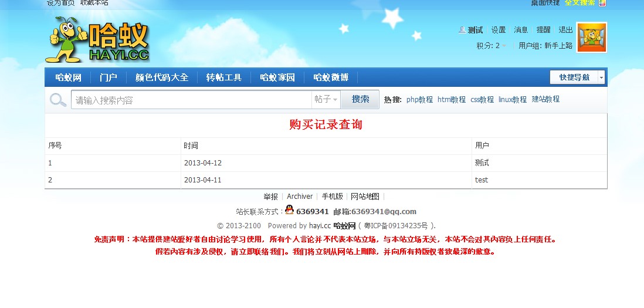Click serial number 1 cell

[50, 163]
